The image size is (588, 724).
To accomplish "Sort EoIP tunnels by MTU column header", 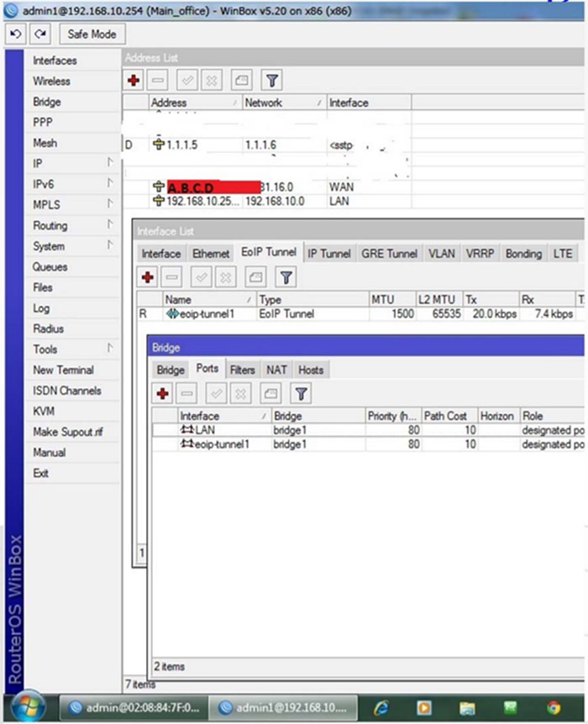I will (x=391, y=300).
